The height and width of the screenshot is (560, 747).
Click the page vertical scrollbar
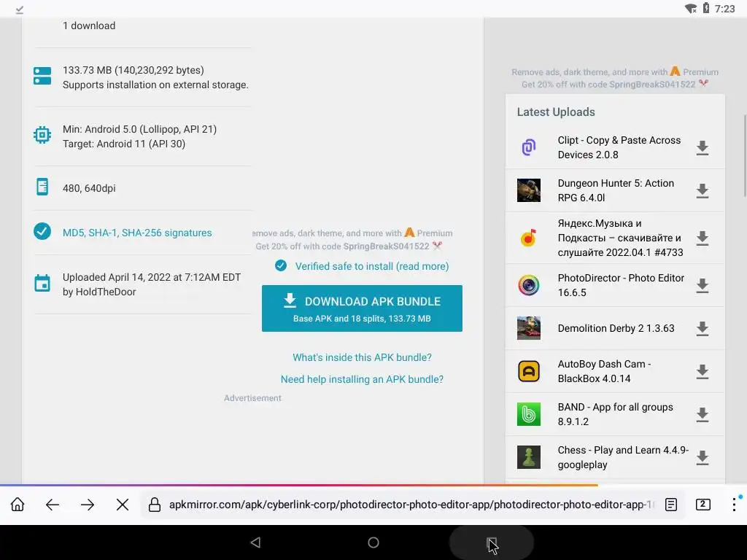pyautogui.click(x=745, y=155)
